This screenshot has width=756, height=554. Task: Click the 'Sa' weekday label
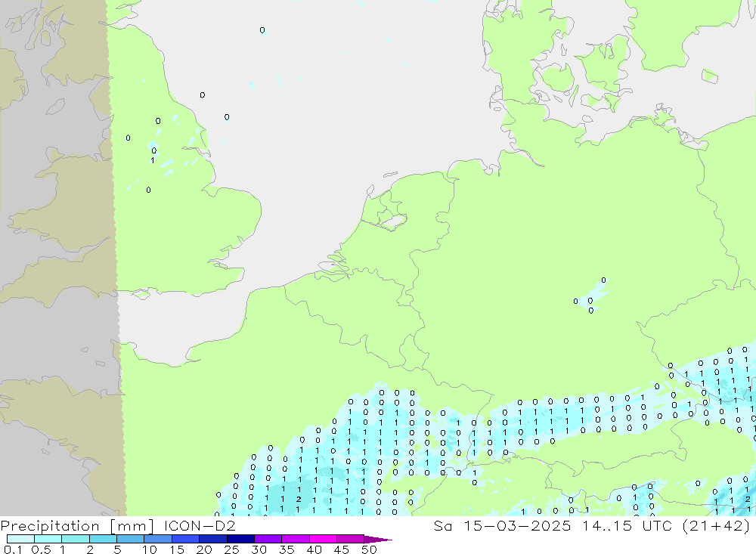pos(442,525)
